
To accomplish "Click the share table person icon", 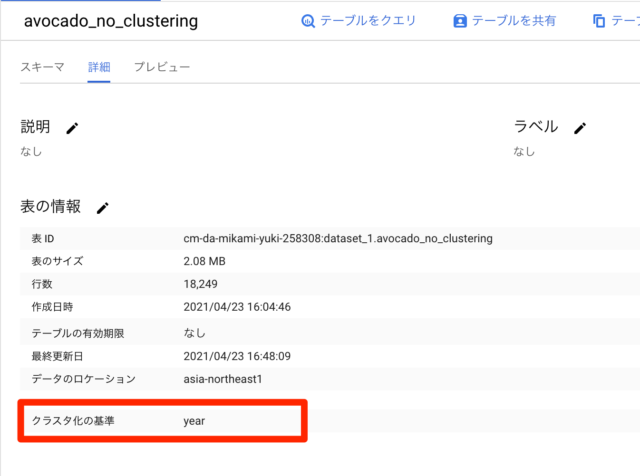I will tap(459, 21).
